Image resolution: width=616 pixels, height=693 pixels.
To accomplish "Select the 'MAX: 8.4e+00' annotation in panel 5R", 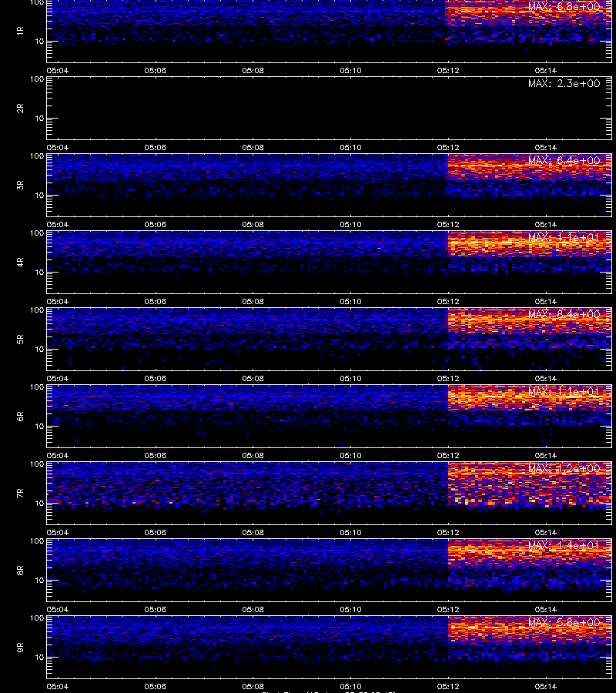I will click(x=564, y=314).
